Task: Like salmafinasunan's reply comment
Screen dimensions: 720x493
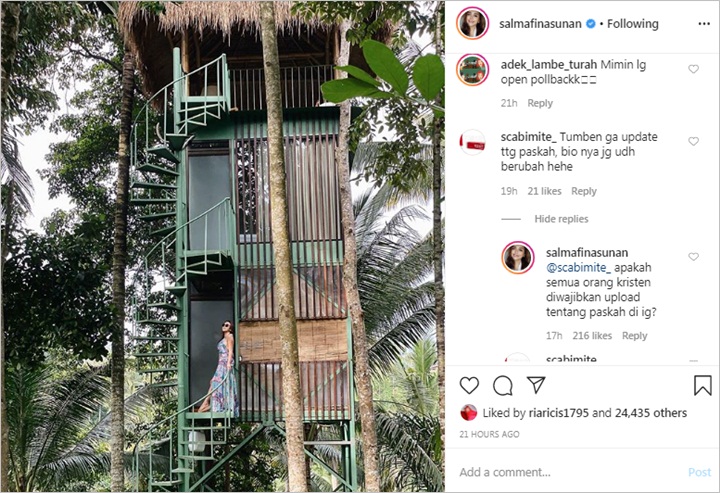Action: pos(694,257)
